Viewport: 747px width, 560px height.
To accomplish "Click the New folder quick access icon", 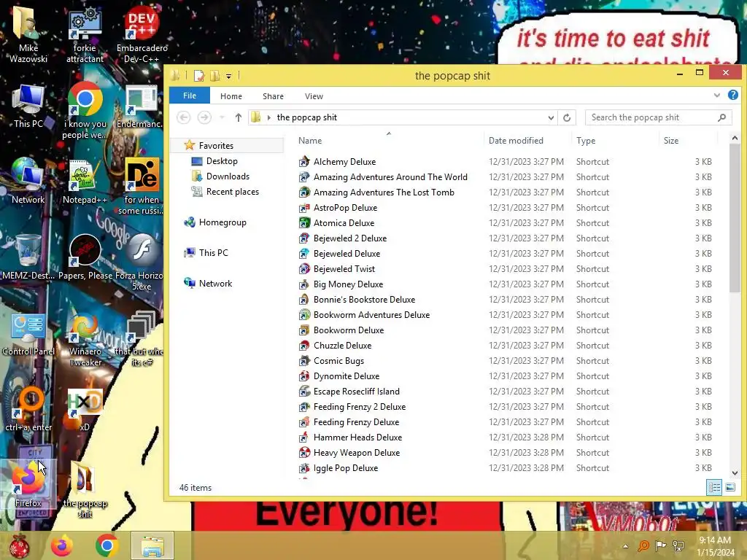I will coord(215,76).
